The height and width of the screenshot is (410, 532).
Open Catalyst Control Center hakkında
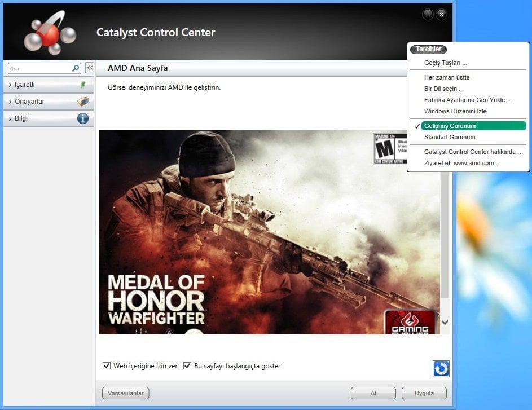pyautogui.click(x=473, y=152)
